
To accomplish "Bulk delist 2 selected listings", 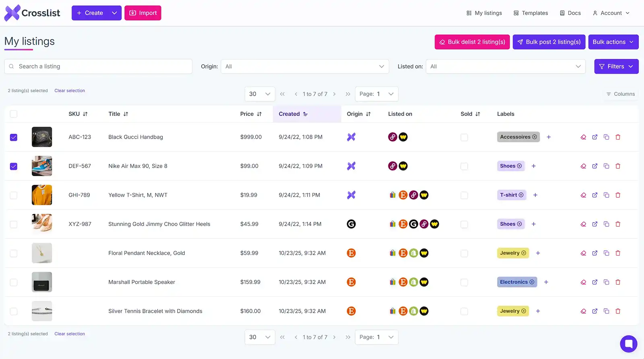I will (472, 42).
